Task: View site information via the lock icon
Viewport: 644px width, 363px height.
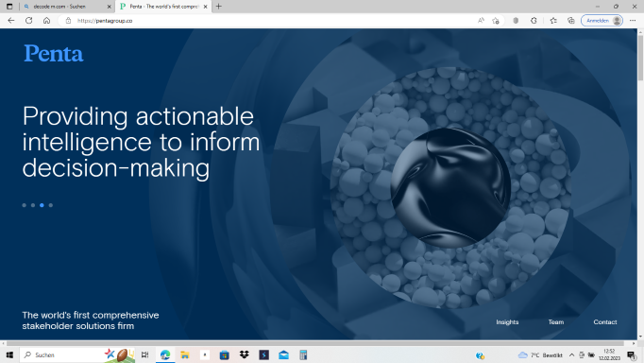Action: point(68,21)
